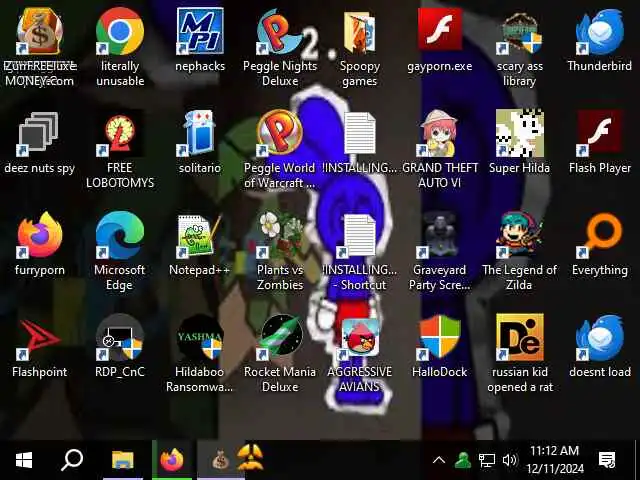
Task: Open the RDP_CnC shortcut
Action: click(120, 338)
